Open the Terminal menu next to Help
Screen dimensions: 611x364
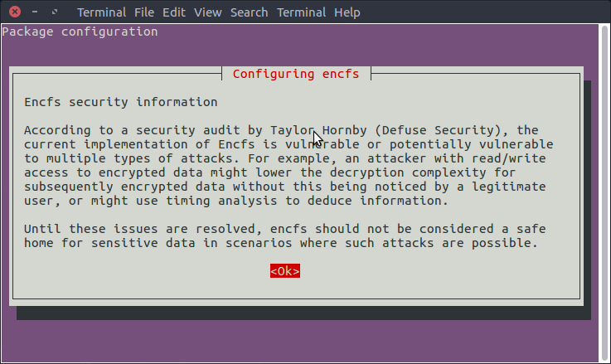[x=301, y=12]
